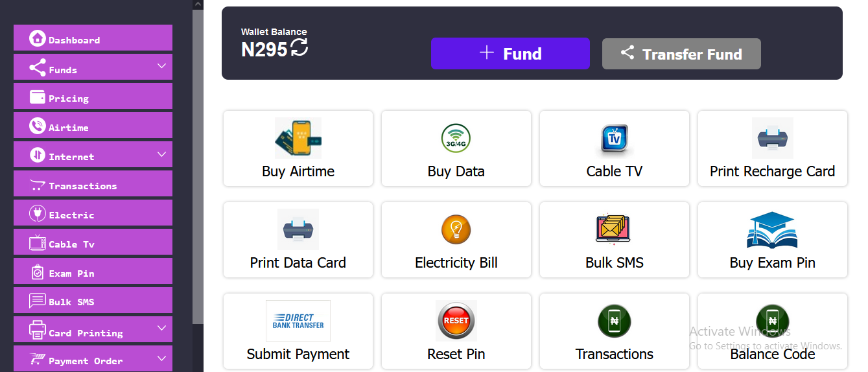Select the Bulk SMS envelope icon

[x=614, y=229]
